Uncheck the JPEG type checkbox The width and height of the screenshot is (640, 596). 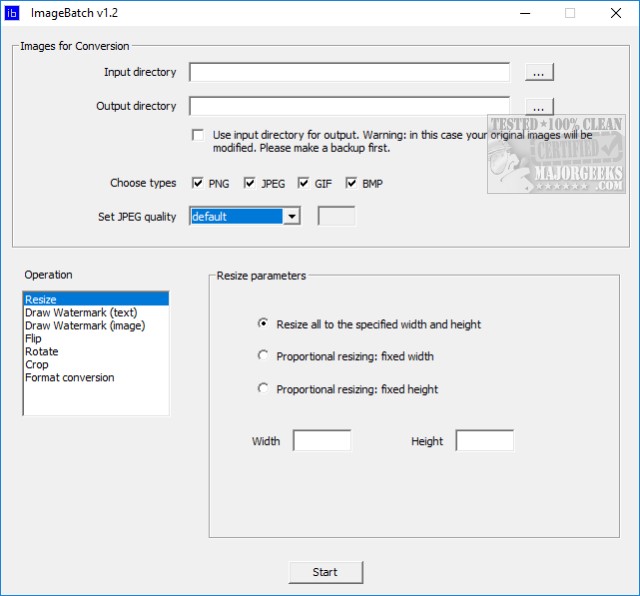pyautogui.click(x=249, y=183)
